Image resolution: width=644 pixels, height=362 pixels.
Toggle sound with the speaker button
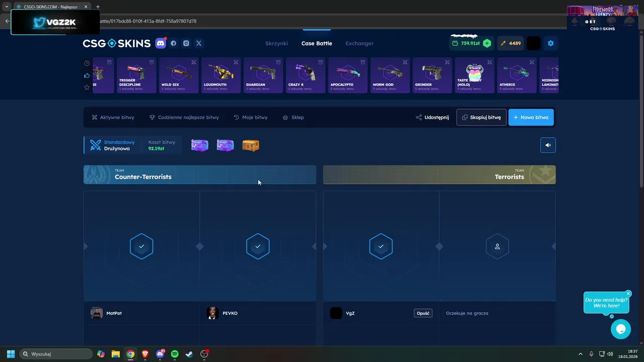tap(548, 145)
